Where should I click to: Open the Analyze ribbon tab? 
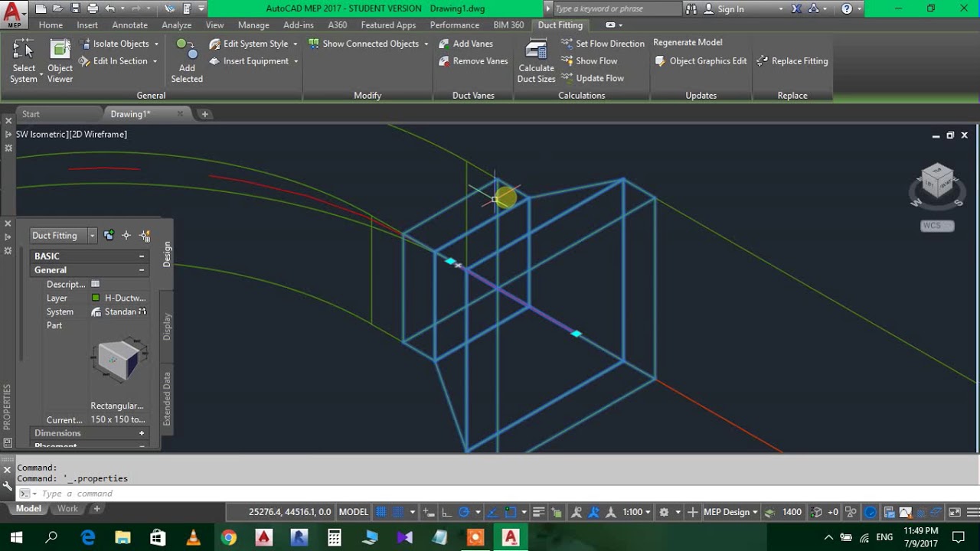coord(177,25)
